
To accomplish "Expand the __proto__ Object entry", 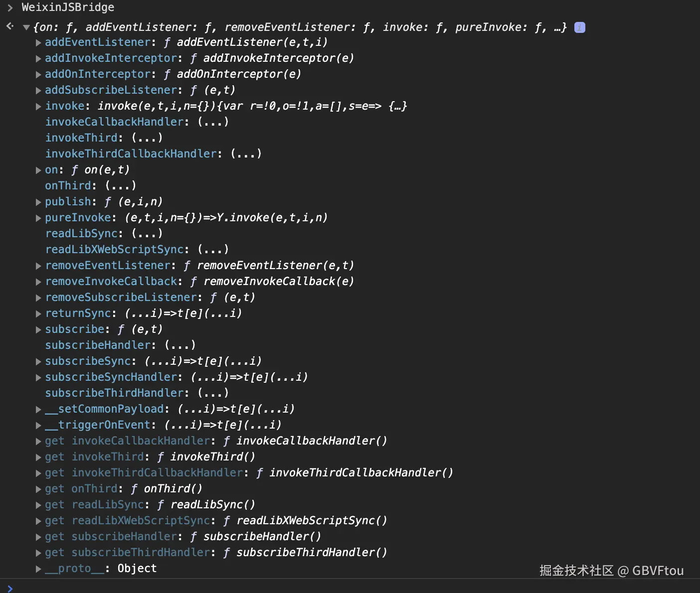I will click(x=38, y=569).
